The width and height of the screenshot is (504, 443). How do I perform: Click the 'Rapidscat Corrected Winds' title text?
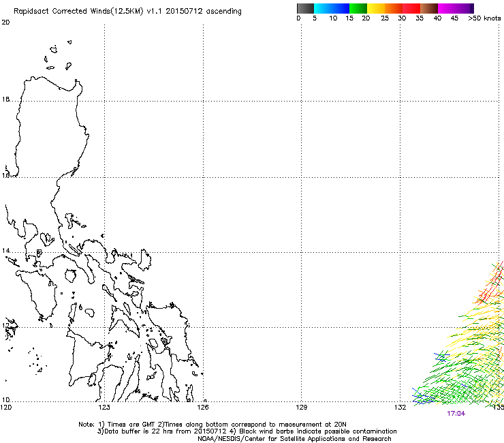[78, 12]
